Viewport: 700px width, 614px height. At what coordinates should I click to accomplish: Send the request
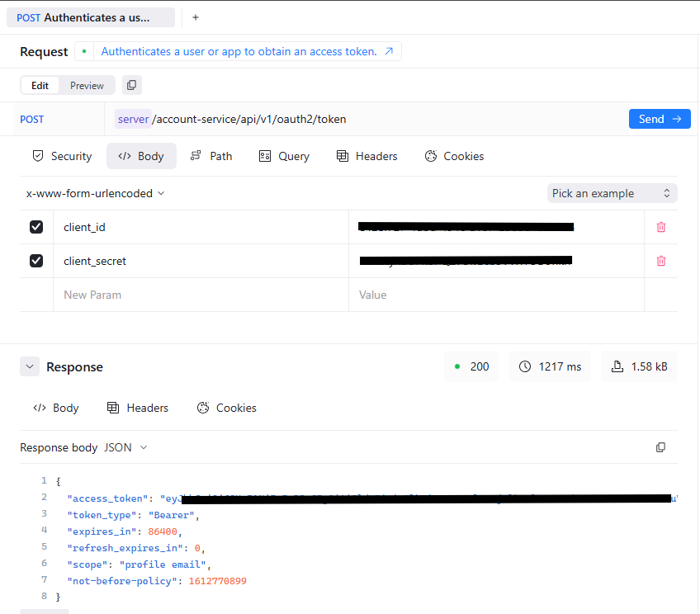point(660,119)
